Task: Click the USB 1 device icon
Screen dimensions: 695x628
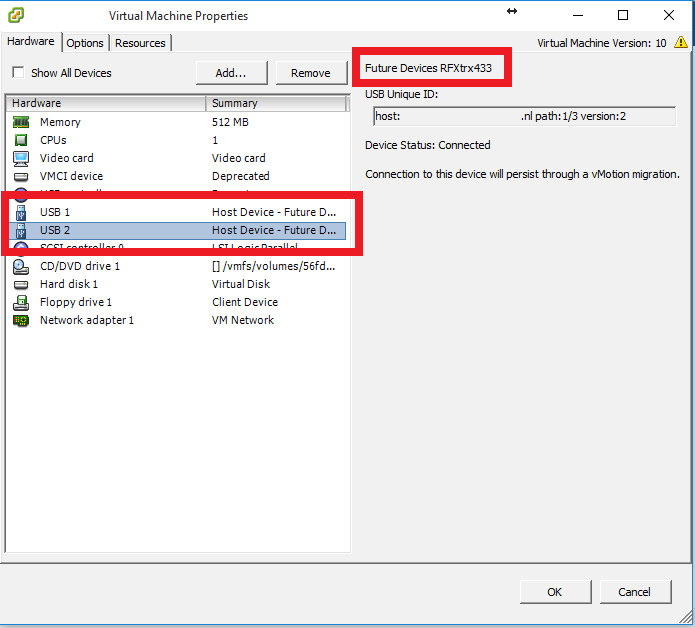Action: click(x=21, y=212)
